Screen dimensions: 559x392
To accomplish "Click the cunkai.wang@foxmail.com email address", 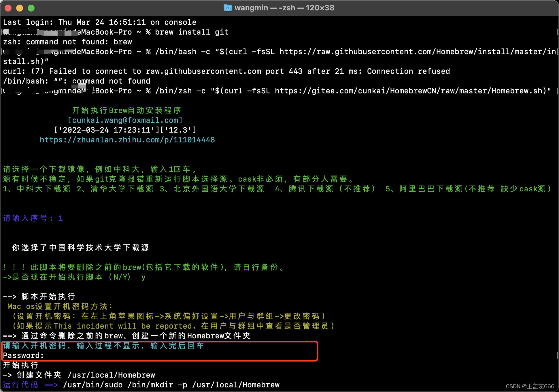I will coord(125,120).
